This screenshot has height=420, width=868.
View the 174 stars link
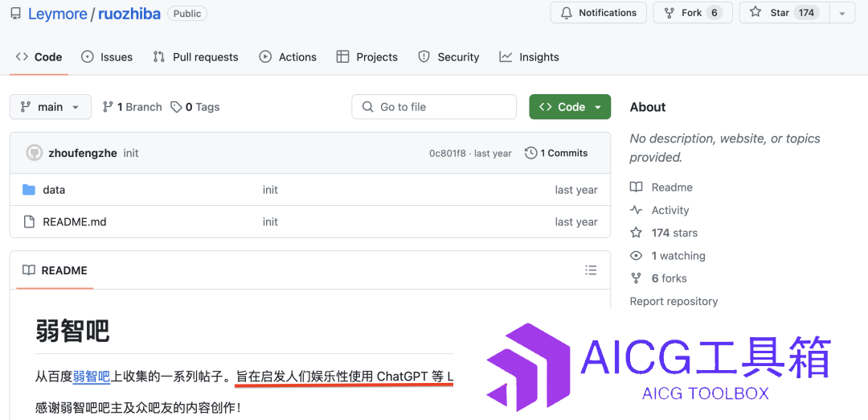[x=664, y=233]
